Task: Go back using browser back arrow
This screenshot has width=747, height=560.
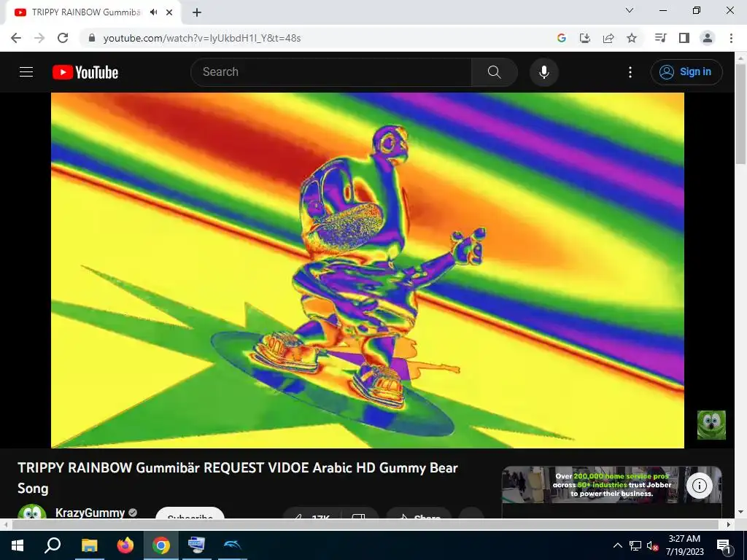Action: coord(16,38)
